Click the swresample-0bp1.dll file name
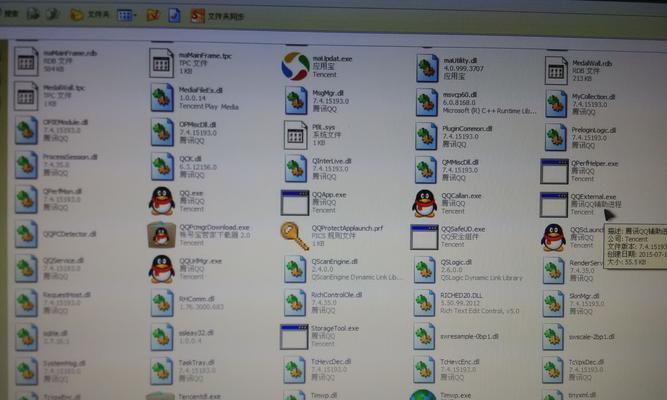Screen dimensions: 667x400 (469, 336)
